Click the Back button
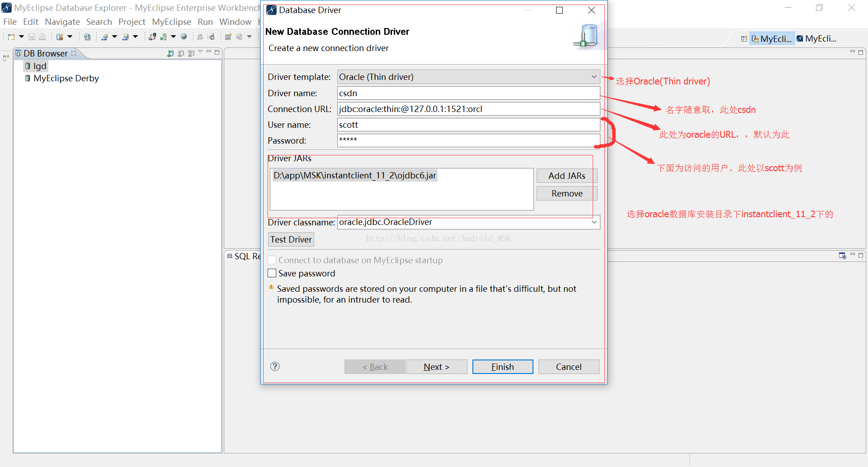The width and height of the screenshot is (868, 467). tap(375, 367)
